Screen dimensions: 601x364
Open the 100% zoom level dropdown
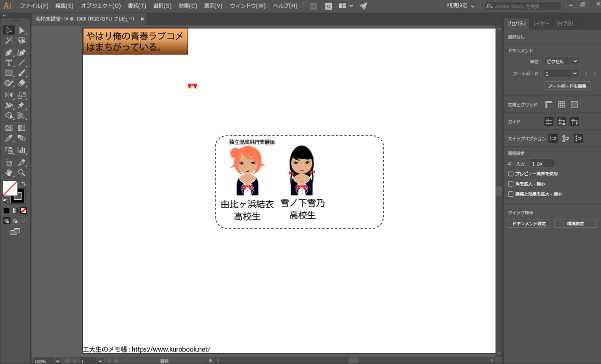coord(58,360)
